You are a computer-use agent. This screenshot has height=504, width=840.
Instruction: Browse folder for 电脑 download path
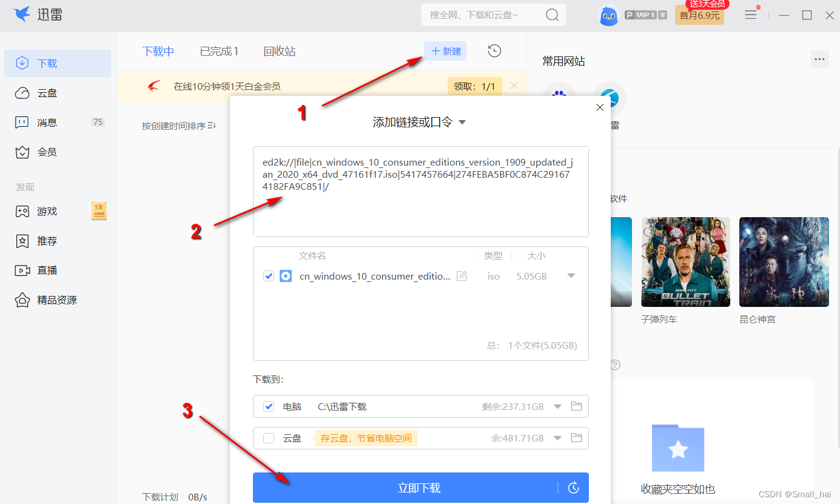click(x=576, y=406)
